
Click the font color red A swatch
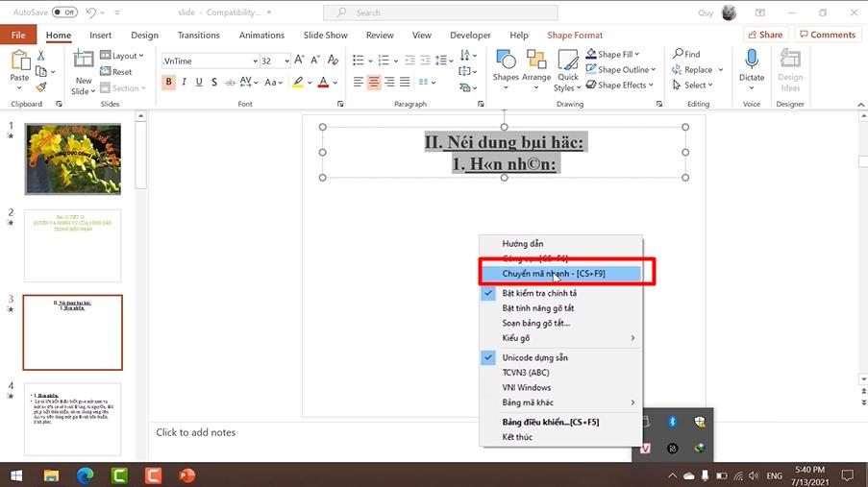click(x=322, y=83)
